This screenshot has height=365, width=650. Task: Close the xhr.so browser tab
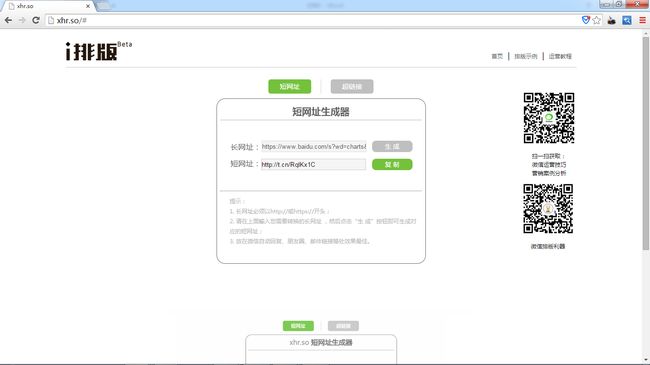click(x=88, y=6)
